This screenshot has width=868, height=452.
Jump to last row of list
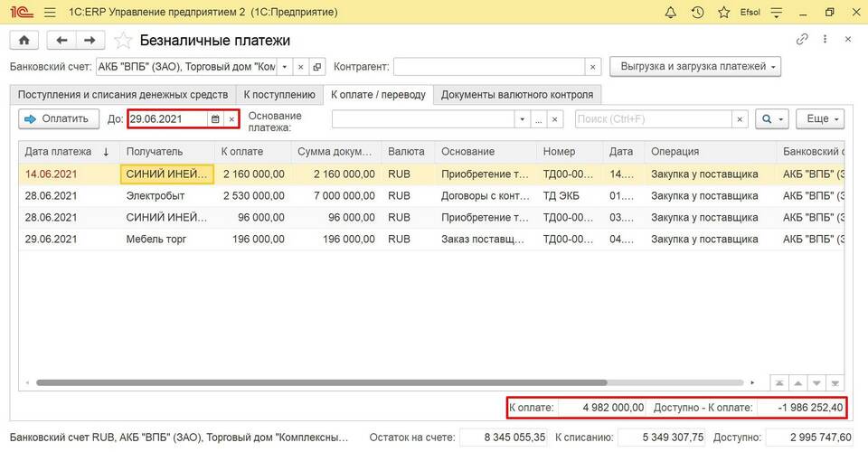pos(835,383)
